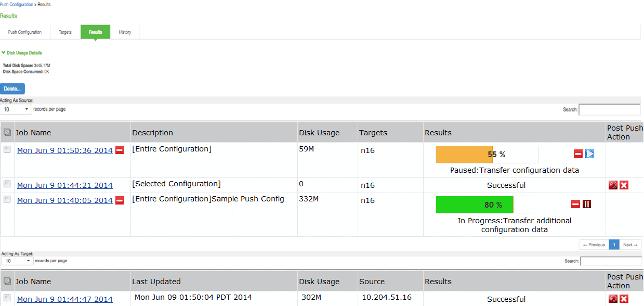Open records per page dropdown for target table
The height and width of the screenshot is (306, 644).
tap(18, 261)
